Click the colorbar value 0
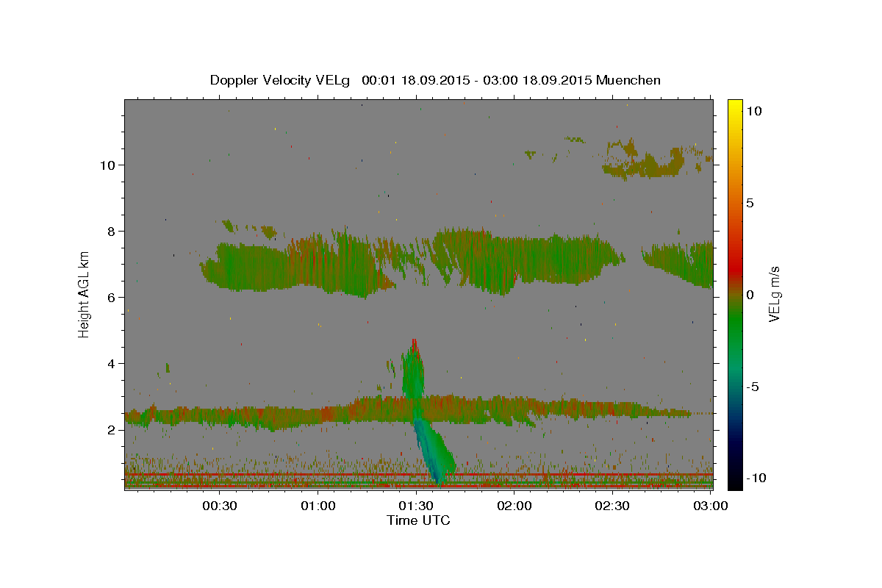The image size is (882, 588). coord(750,295)
